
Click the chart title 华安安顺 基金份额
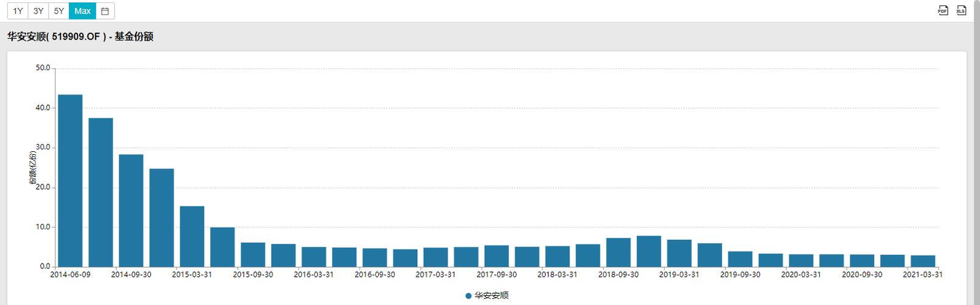coord(80,37)
